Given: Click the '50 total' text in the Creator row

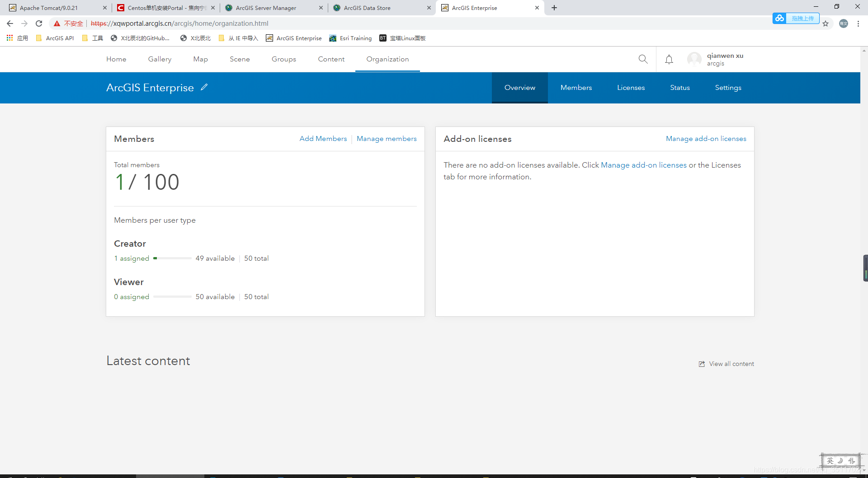Looking at the screenshot, I should (x=256, y=258).
